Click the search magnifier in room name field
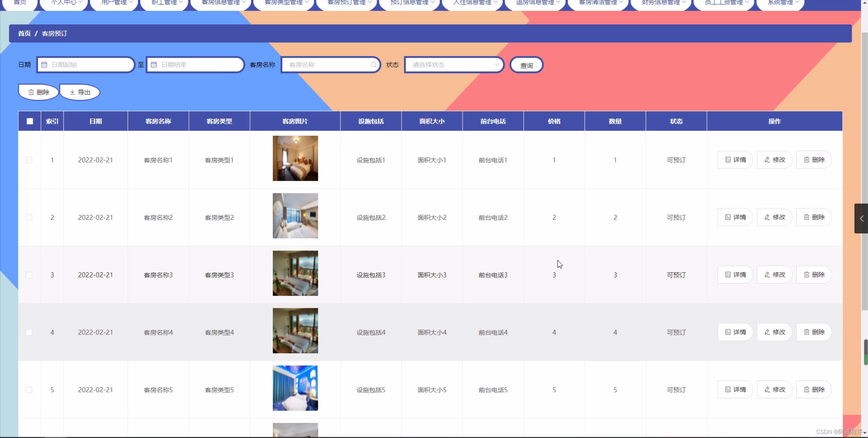The image size is (868, 438). tap(373, 64)
